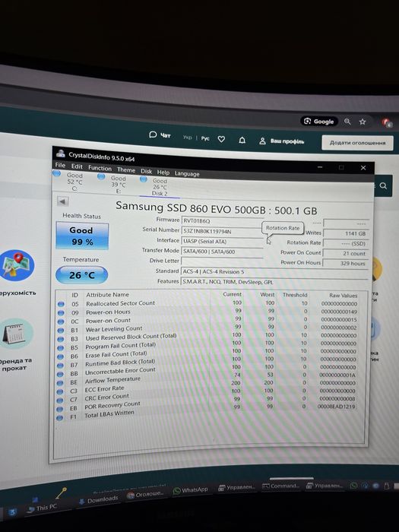This screenshot has height=532, width=399.
Task: Switch to the Command... taskbar window
Action: click(x=281, y=486)
